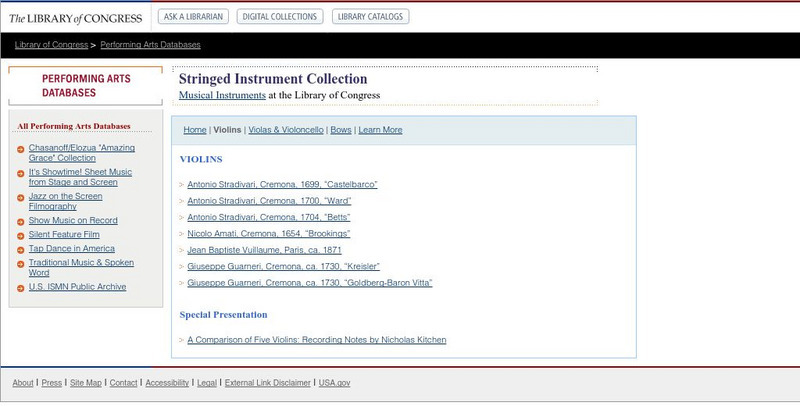Open the Ask a Librarian button
The height and width of the screenshot is (406, 800).
pyautogui.click(x=193, y=16)
